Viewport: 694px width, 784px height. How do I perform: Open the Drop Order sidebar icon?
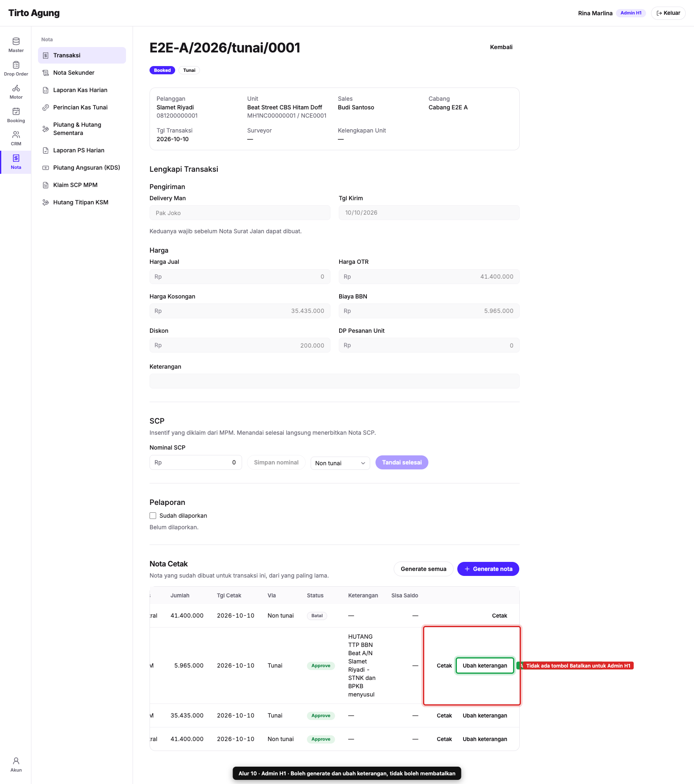16,65
